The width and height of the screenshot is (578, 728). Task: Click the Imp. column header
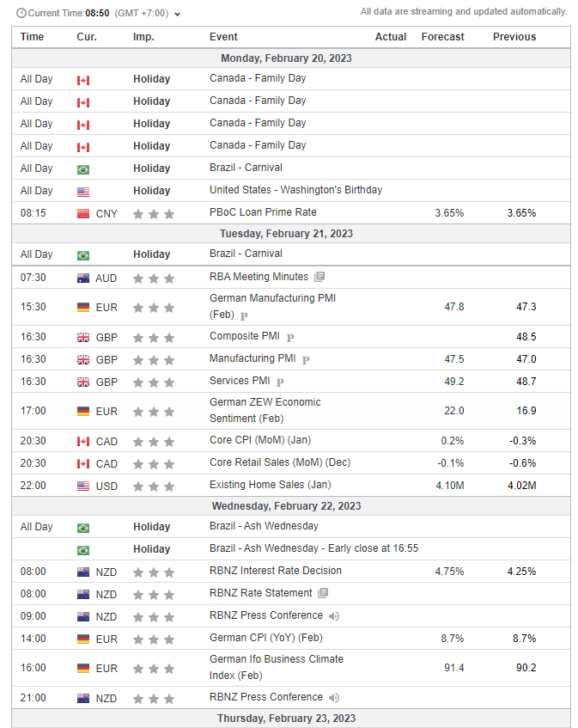coord(143,37)
